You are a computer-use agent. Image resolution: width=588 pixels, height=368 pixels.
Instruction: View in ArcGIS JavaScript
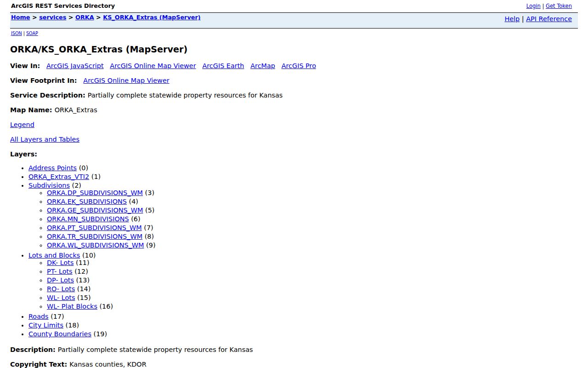[75, 66]
